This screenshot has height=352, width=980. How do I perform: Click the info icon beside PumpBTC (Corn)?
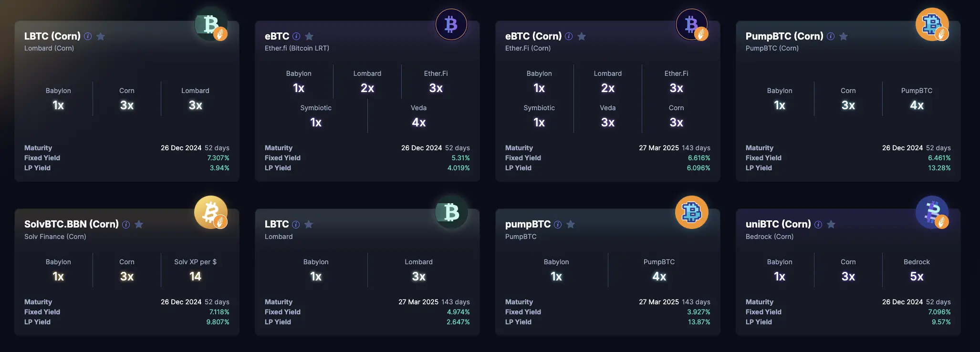(x=831, y=36)
